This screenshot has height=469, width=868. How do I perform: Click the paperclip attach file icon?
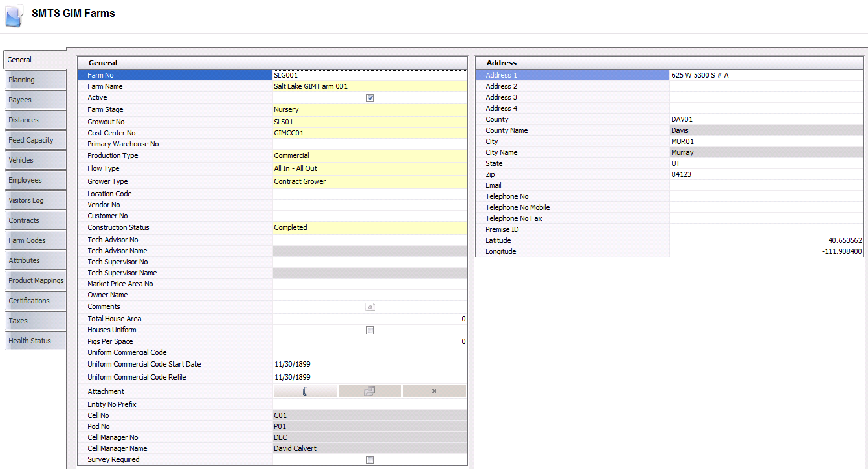[305, 391]
